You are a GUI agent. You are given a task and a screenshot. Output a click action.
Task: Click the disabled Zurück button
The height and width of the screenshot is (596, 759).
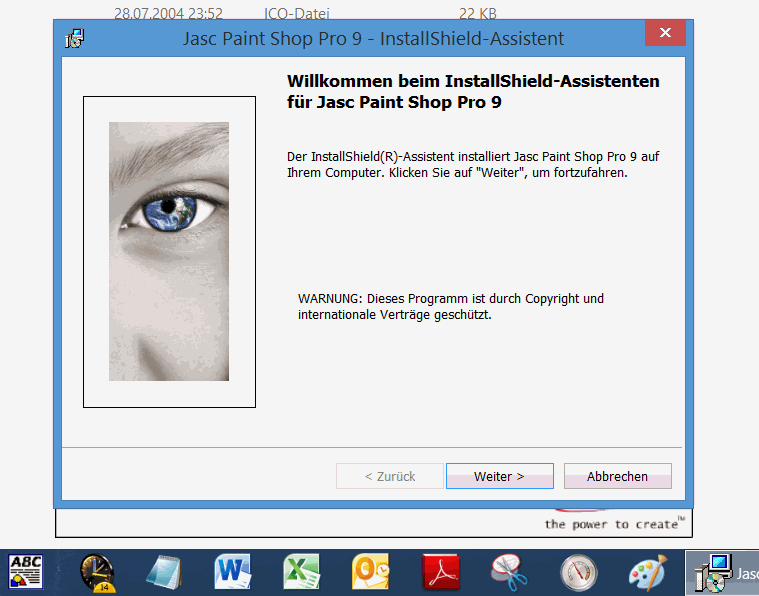389,476
